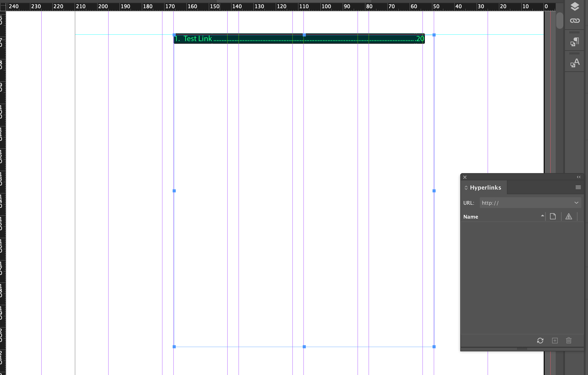Click the warning status column header icon
The image size is (588, 375).
(x=569, y=217)
